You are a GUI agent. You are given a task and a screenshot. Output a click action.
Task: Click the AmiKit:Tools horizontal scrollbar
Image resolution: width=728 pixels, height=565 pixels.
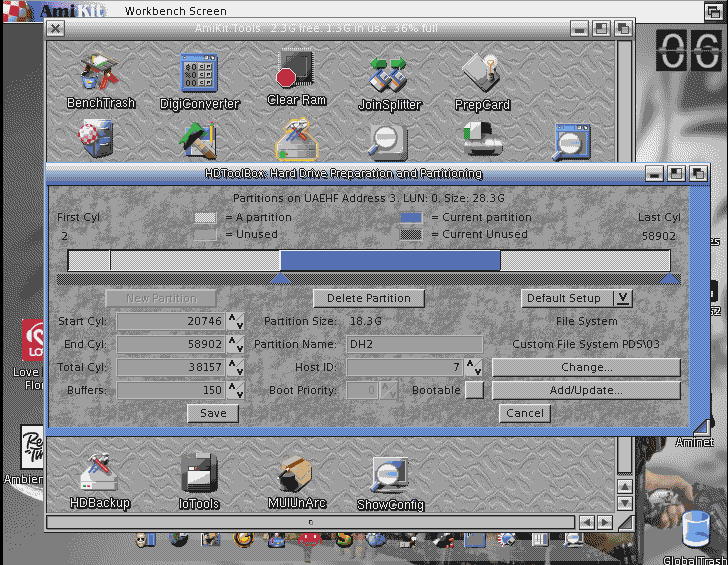pos(311,522)
